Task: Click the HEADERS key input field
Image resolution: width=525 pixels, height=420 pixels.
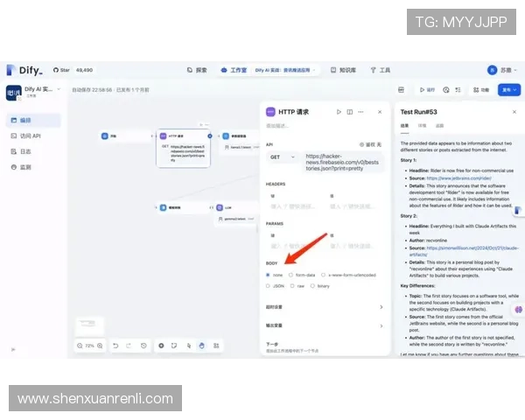Action: [x=295, y=206]
